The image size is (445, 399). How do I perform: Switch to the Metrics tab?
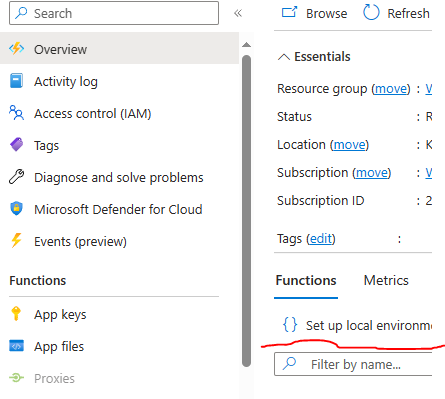pyautogui.click(x=386, y=280)
